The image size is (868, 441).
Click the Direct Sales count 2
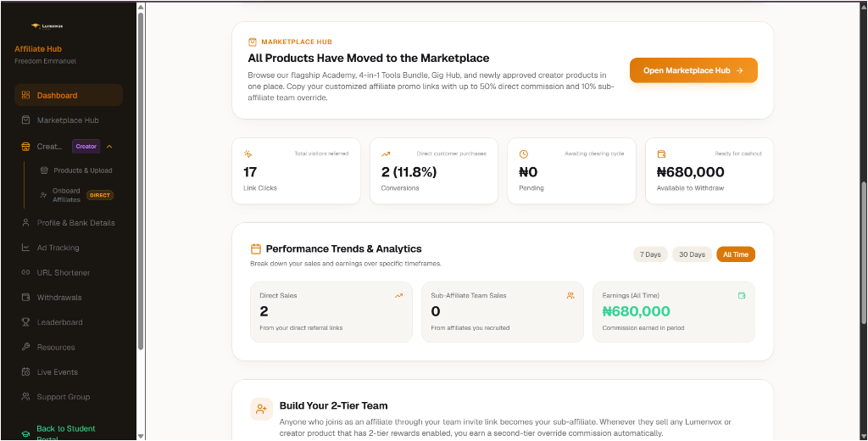tap(264, 311)
